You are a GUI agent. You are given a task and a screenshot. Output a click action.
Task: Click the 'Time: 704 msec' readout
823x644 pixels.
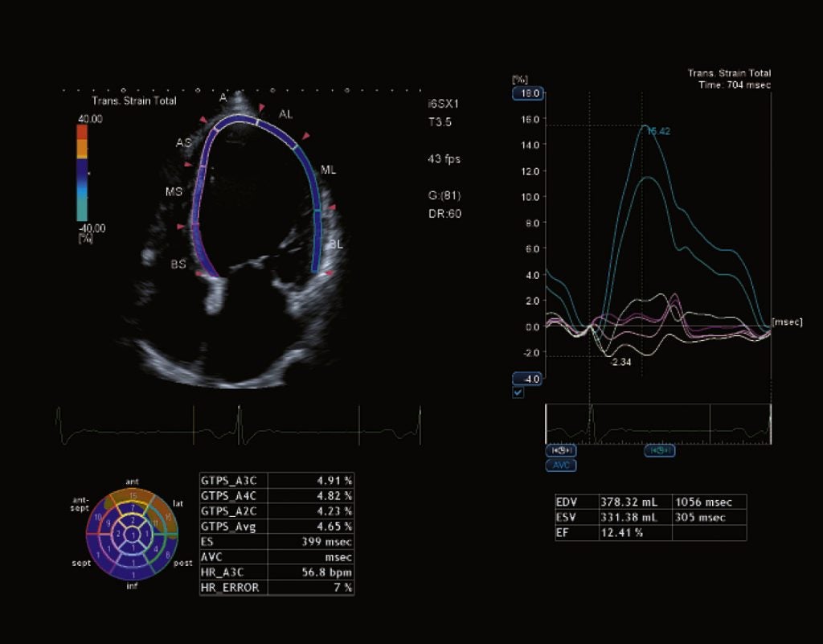[x=735, y=84]
